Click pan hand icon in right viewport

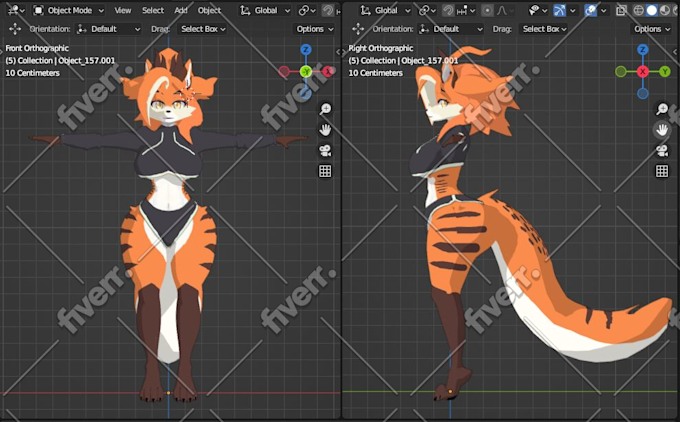(662, 129)
